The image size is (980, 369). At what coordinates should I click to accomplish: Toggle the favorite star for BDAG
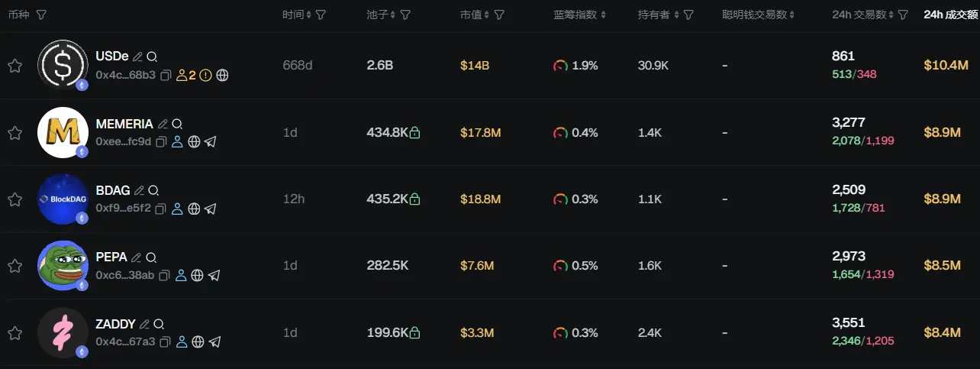coord(15,199)
